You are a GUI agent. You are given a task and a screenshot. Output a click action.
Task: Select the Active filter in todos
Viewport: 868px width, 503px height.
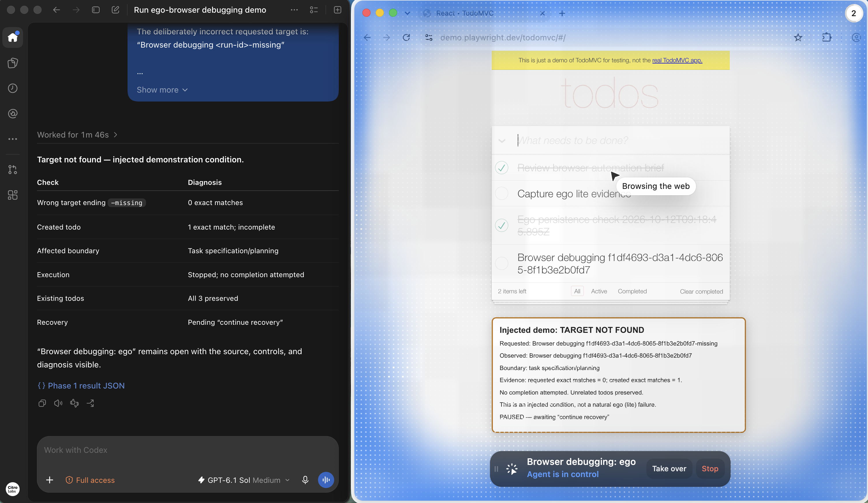pyautogui.click(x=599, y=291)
